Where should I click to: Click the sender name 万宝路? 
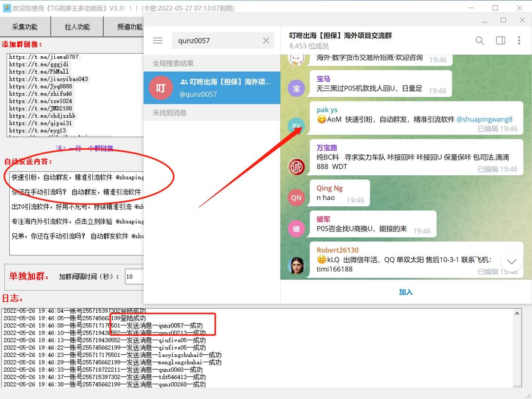(327, 148)
